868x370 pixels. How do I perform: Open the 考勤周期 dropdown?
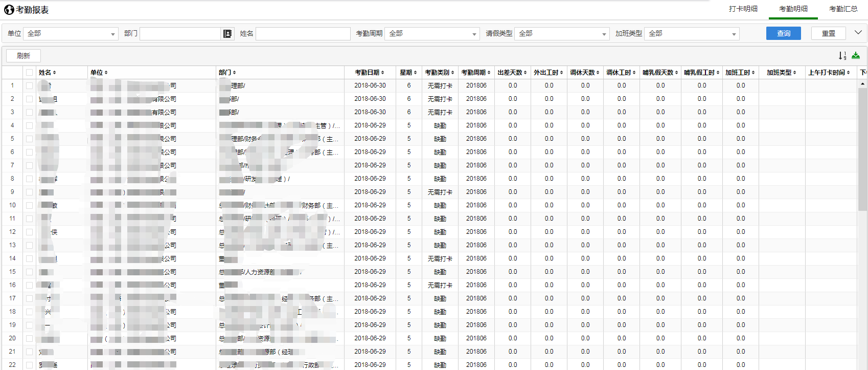(432, 34)
